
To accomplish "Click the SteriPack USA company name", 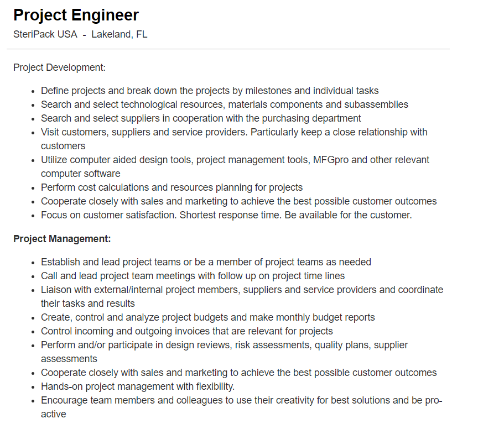I will coord(45,34).
